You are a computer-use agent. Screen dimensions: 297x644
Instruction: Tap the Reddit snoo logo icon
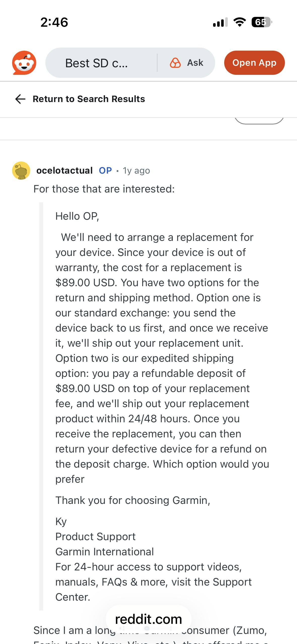click(x=24, y=62)
